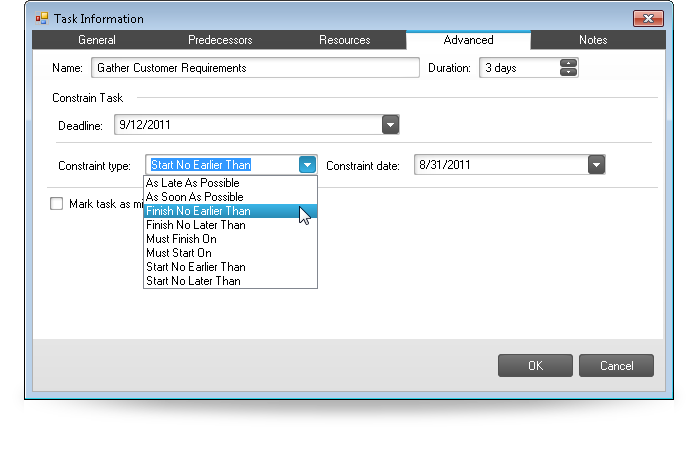Select the Advanced tab
This screenshot has width=700, height=450.
point(468,40)
